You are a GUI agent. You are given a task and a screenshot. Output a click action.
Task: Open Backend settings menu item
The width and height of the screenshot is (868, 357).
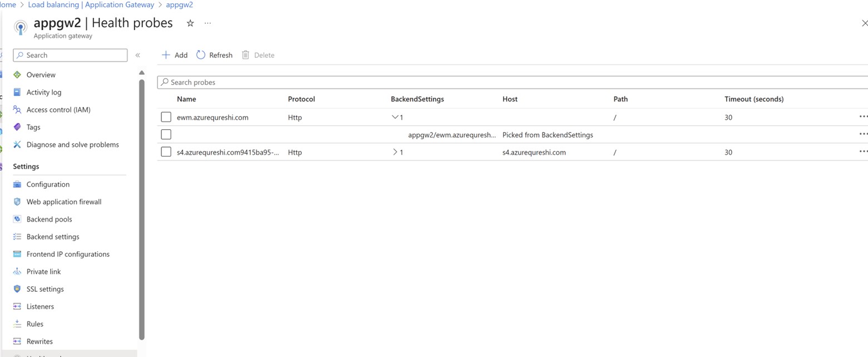pyautogui.click(x=53, y=237)
